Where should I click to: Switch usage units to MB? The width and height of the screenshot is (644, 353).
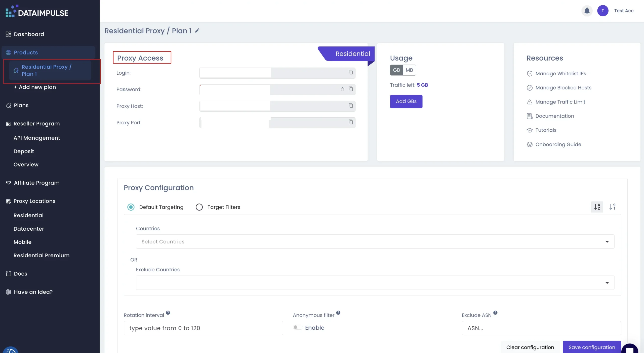(x=409, y=70)
